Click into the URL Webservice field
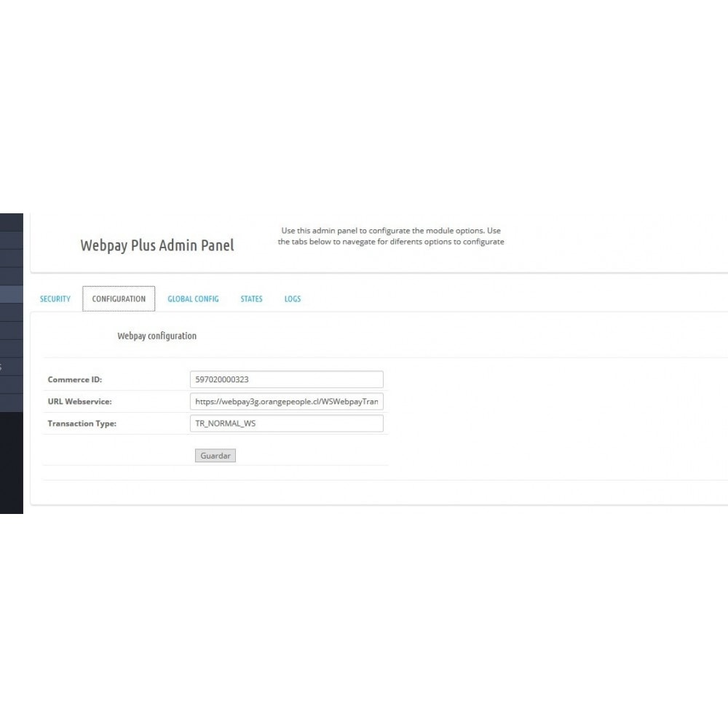728x728 pixels. point(286,402)
